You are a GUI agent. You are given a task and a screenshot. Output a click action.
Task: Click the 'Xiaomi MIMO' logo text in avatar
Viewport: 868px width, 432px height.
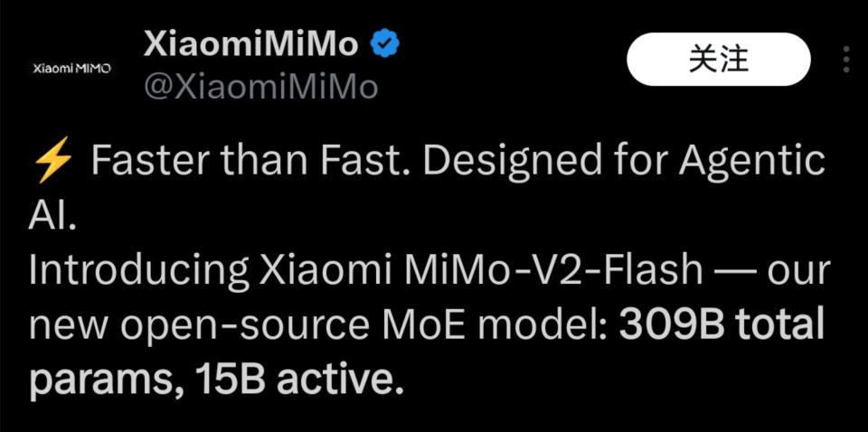click(71, 69)
